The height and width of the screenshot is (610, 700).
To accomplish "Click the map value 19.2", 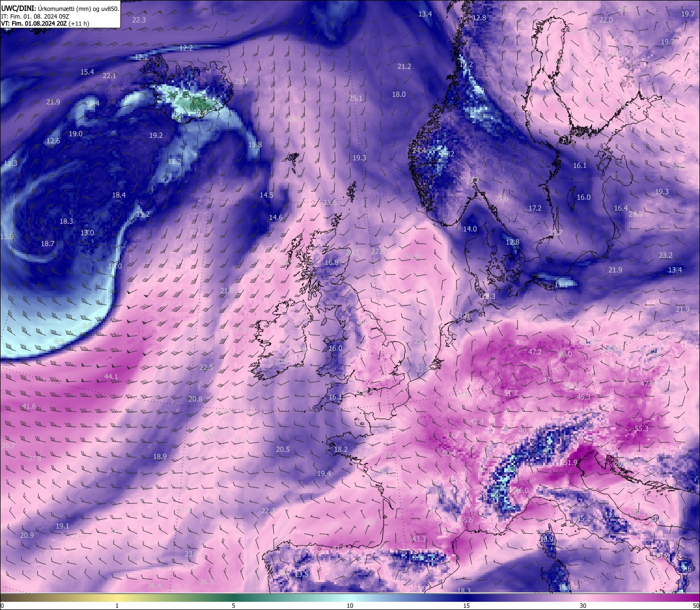I will (x=156, y=136).
